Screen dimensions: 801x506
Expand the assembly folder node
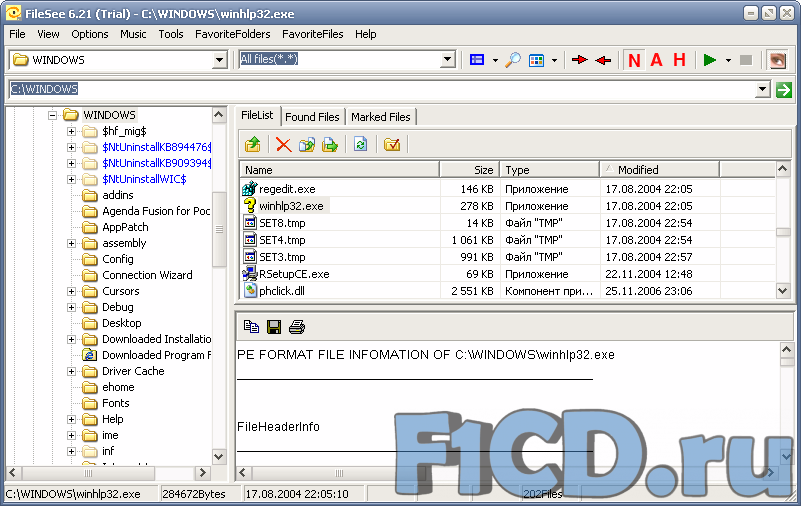point(72,244)
